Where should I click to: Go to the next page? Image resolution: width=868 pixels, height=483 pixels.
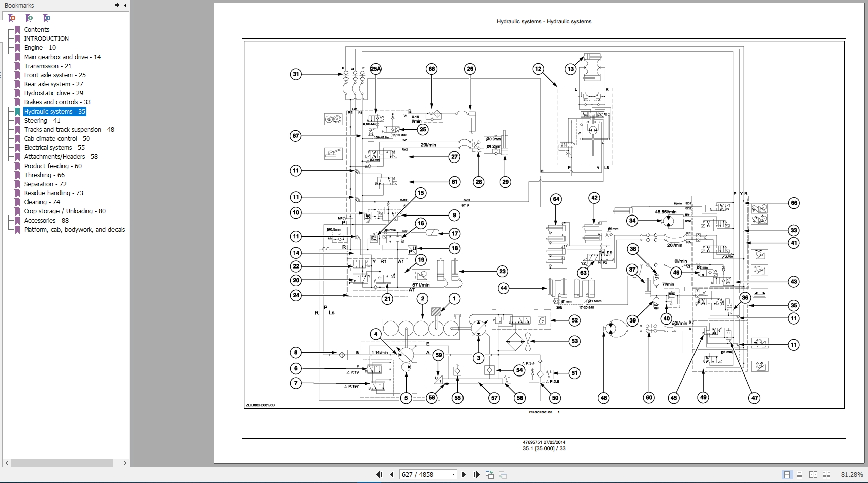(464, 474)
